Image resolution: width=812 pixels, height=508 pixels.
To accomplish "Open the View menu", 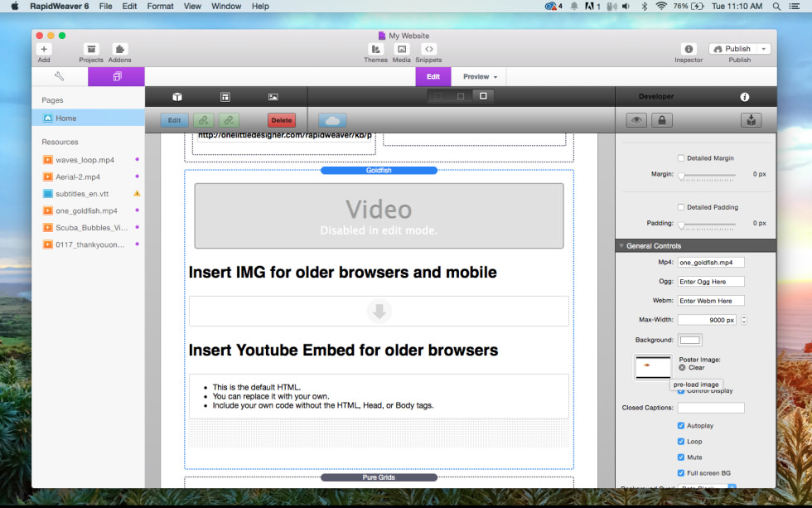I will (x=192, y=6).
